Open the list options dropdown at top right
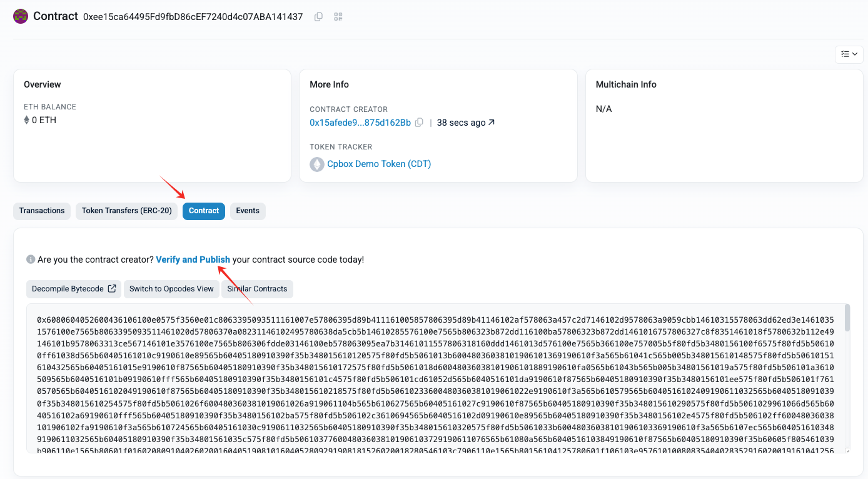This screenshot has width=868, height=479. click(849, 54)
